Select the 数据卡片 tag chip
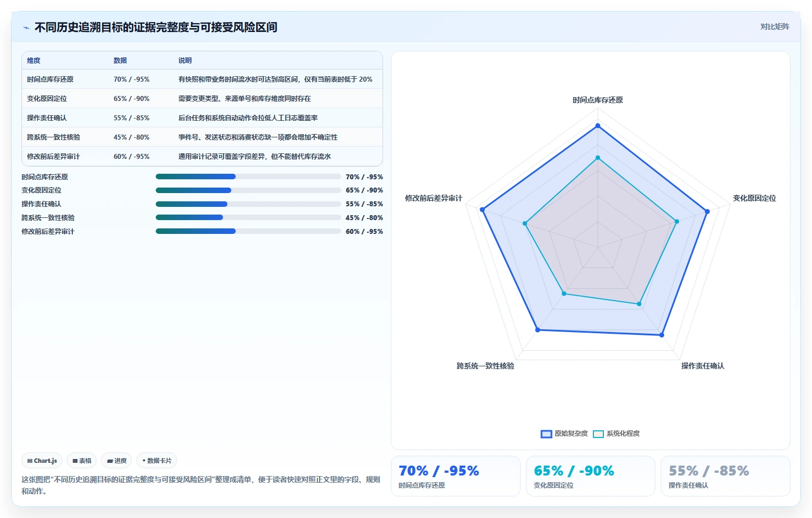This screenshot has width=812, height=518. tap(157, 461)
